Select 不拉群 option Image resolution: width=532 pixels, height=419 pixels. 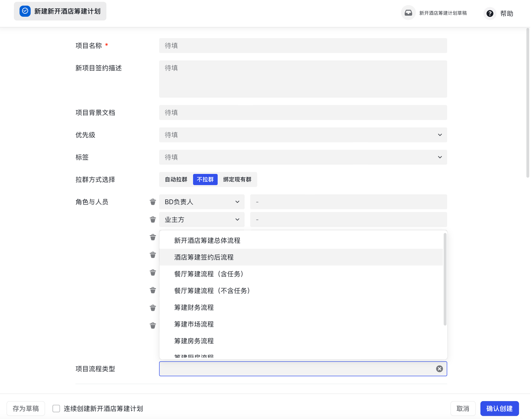coord(205,179)
